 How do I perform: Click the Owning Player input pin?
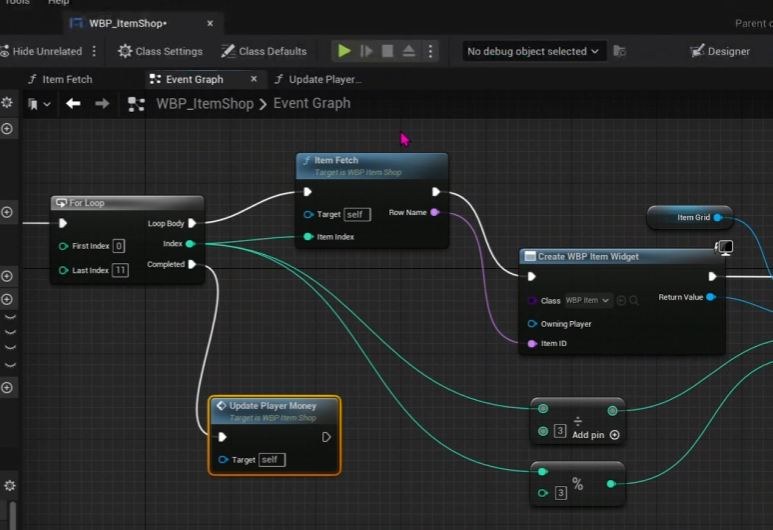click(x=532, y=324)
